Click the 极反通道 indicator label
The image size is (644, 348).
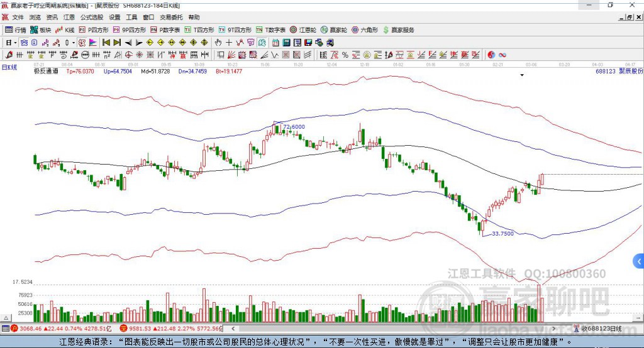point(46,71)
